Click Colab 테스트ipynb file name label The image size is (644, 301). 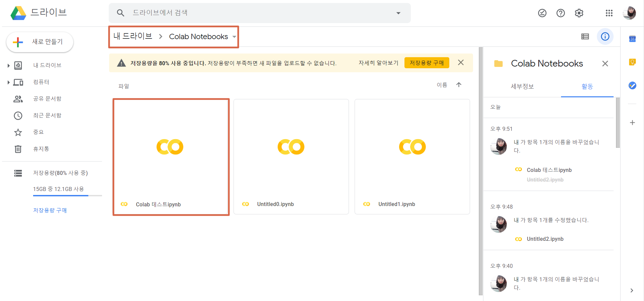158,204
